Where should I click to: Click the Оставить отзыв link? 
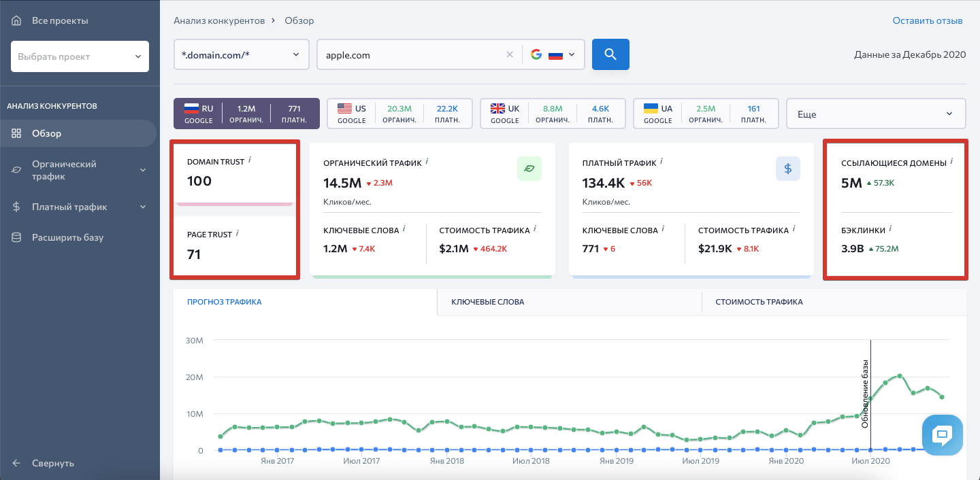[928, 20]
